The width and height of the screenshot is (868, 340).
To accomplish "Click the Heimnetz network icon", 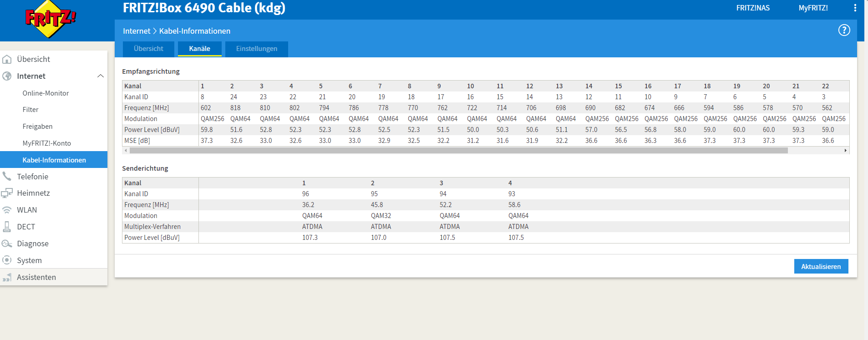I will [7, 193].
